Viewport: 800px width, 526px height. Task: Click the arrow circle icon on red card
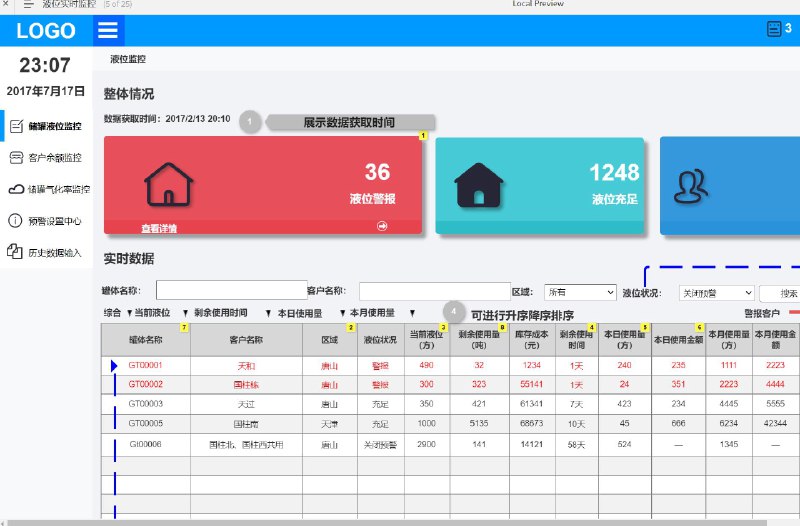[382, 226]
